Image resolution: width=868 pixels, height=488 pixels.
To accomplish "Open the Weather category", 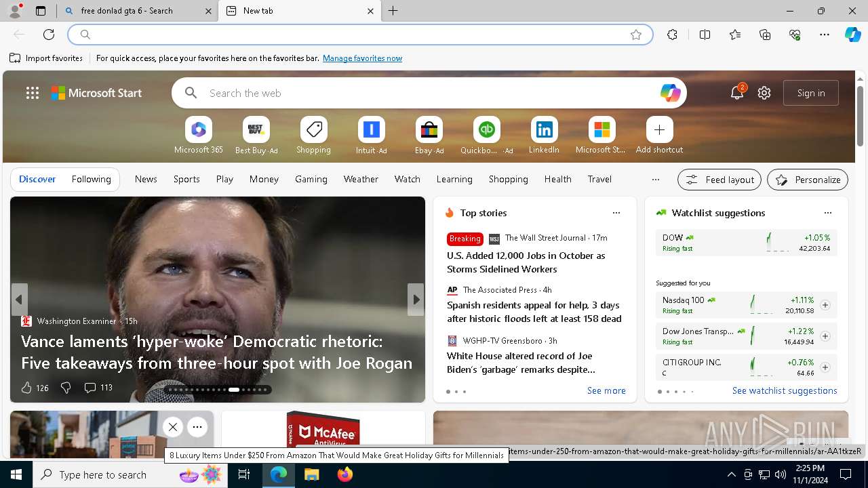I will tap(361, 179).
